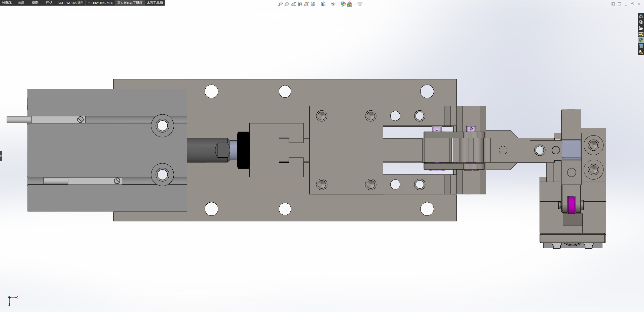The height and width of the screenshot is (312, 644).
Task: Open the Design Library panel
Action: coord(641,22)
